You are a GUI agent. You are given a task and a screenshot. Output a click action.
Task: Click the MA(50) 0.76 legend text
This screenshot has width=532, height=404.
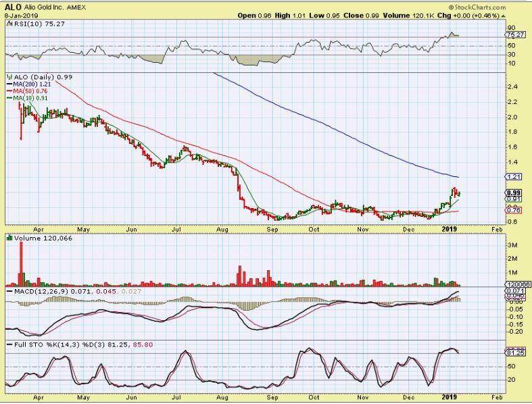(30, 91)
